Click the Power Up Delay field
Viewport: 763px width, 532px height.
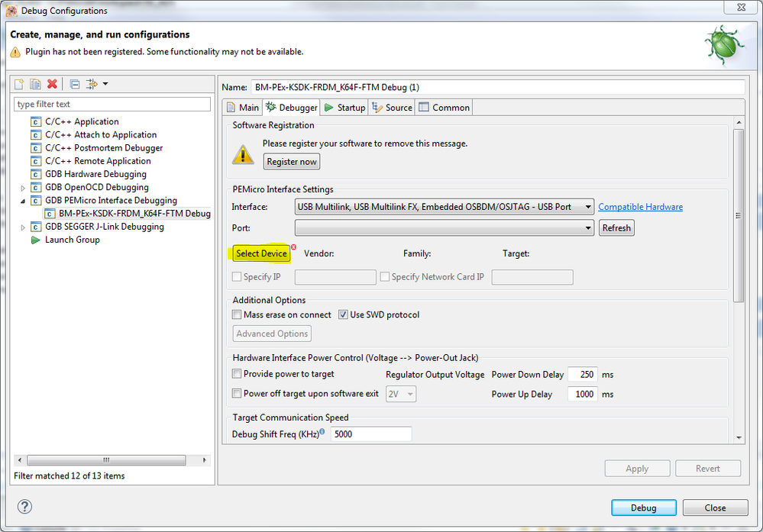click(x=583, y=394)
